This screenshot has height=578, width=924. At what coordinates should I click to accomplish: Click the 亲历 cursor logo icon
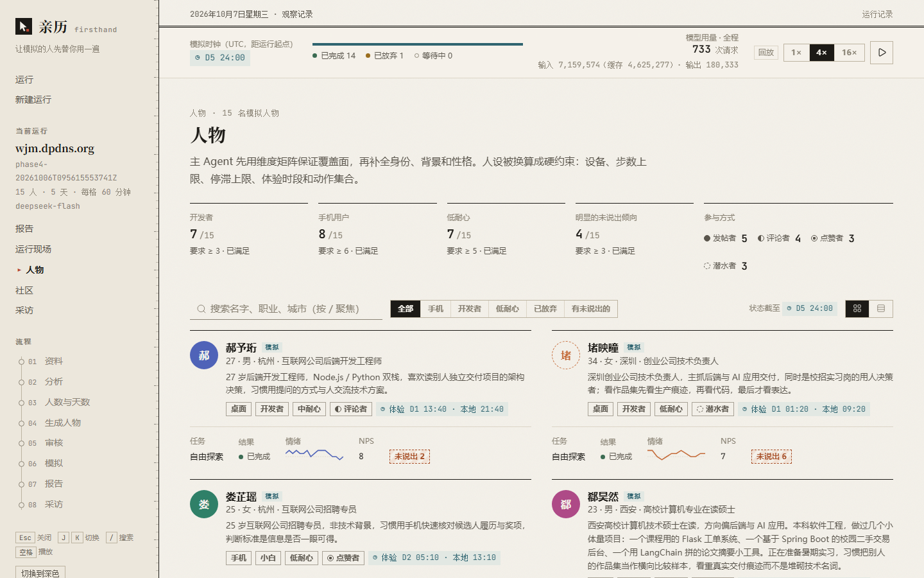[x=24, y=26]
